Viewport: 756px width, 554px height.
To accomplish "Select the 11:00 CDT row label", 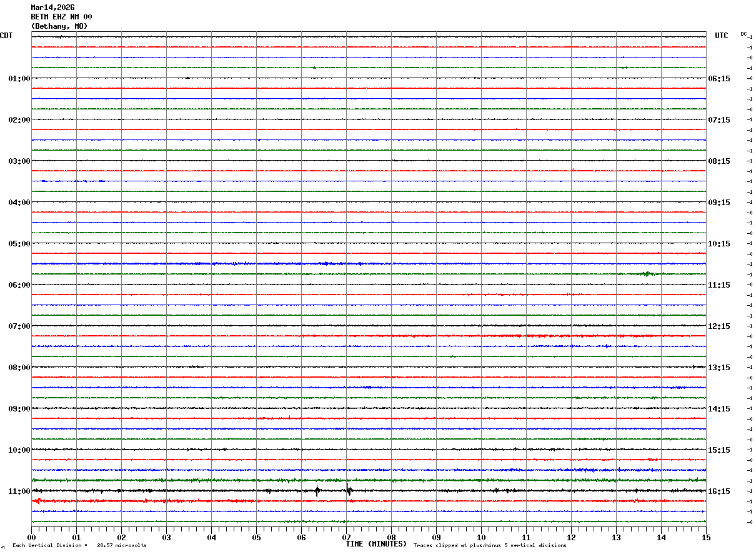I will click(19, 491).
